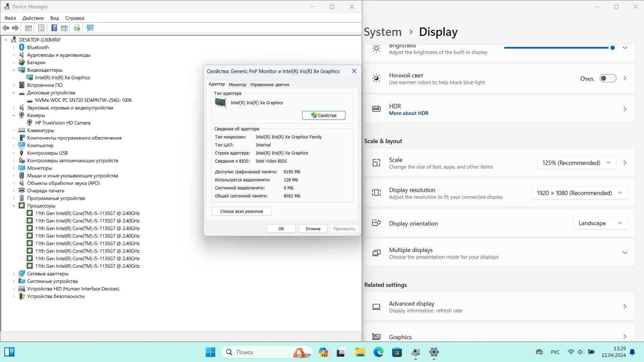
Task: Click the Bluetooth icon in device tree
Action: pyautogui.click(x=22, y=47)
